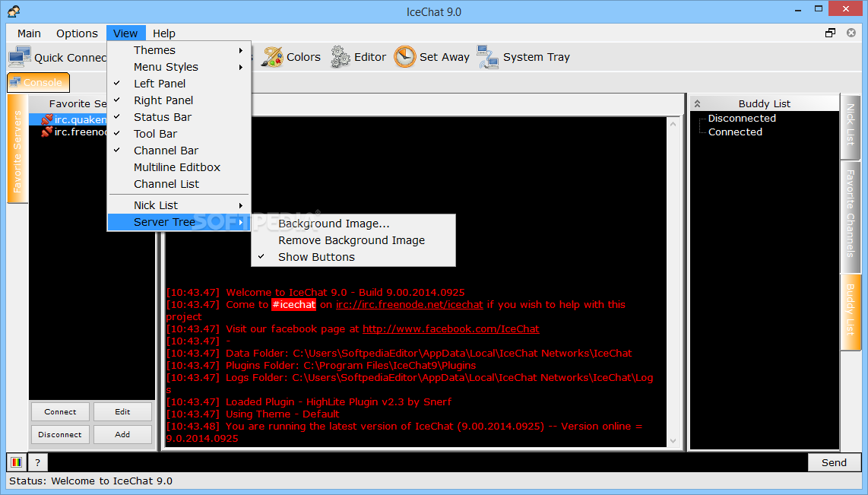
Task: Open the facebook.com/IceChat link
Action: (x=451, y=329)
